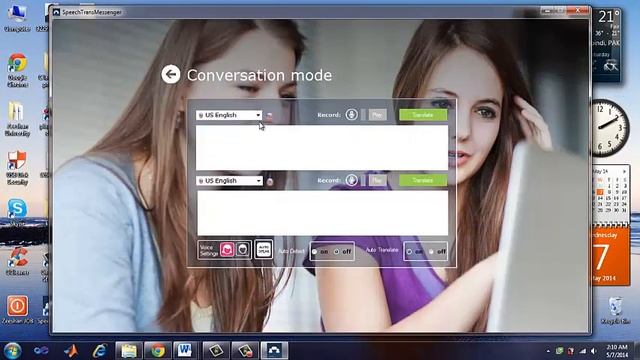Image resolution: width=640 pixels, height=360 pixels.
Task: Open File Explorer from the taskbar
Action: (129, 351)
